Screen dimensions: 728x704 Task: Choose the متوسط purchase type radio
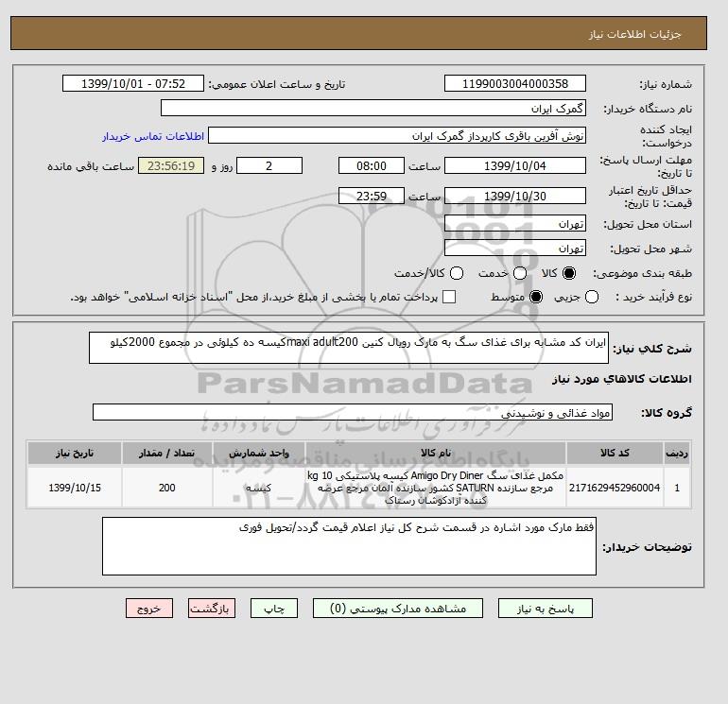pos(536,297)
